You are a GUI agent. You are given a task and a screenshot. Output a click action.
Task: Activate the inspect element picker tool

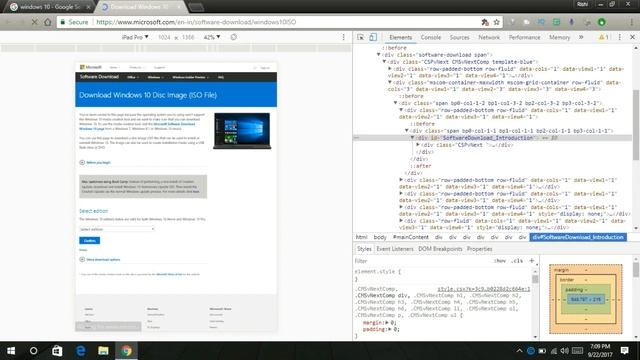[x=360, y=37]
